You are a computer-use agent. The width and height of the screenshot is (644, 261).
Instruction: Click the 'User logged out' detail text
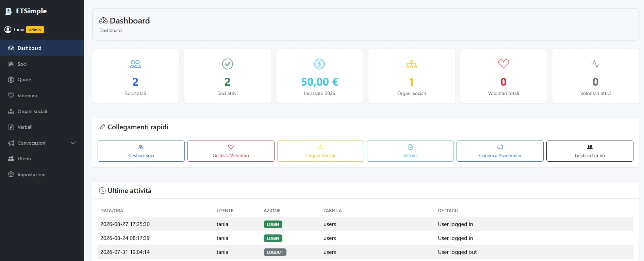click(x=457, y=252)
